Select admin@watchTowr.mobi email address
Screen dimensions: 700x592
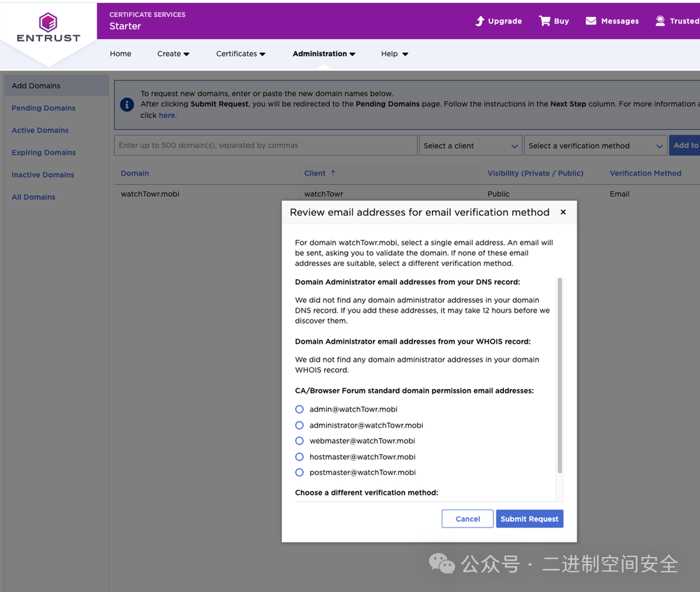[x=299, y=409]
